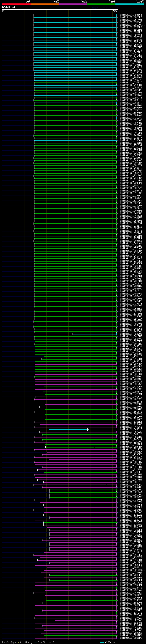Select the UniRef100_C8RYP3 hit label
The height and width of the screenshot is (644, 146).
pos(131,638)
